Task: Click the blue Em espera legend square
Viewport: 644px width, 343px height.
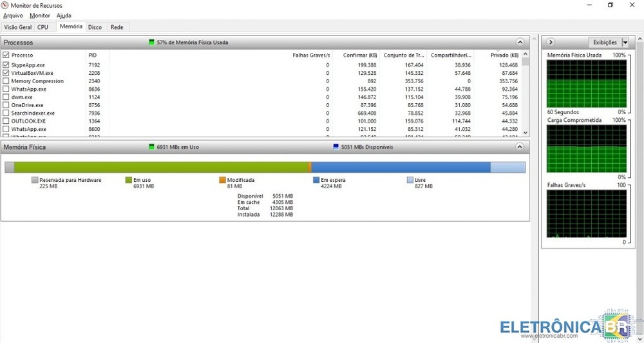Action: coord(316,181)
